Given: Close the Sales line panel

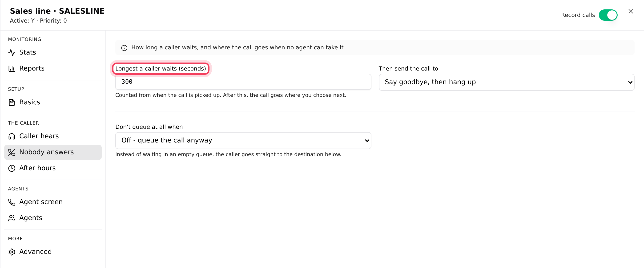Looking at the screenshot, I should click(631, 12).
